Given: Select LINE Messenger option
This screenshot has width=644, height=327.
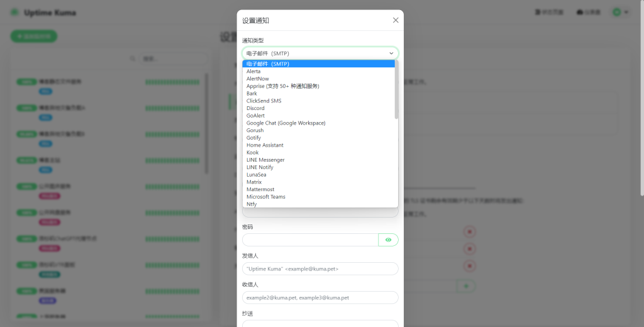Looking at the screenshot, I should tap(318, 160).
